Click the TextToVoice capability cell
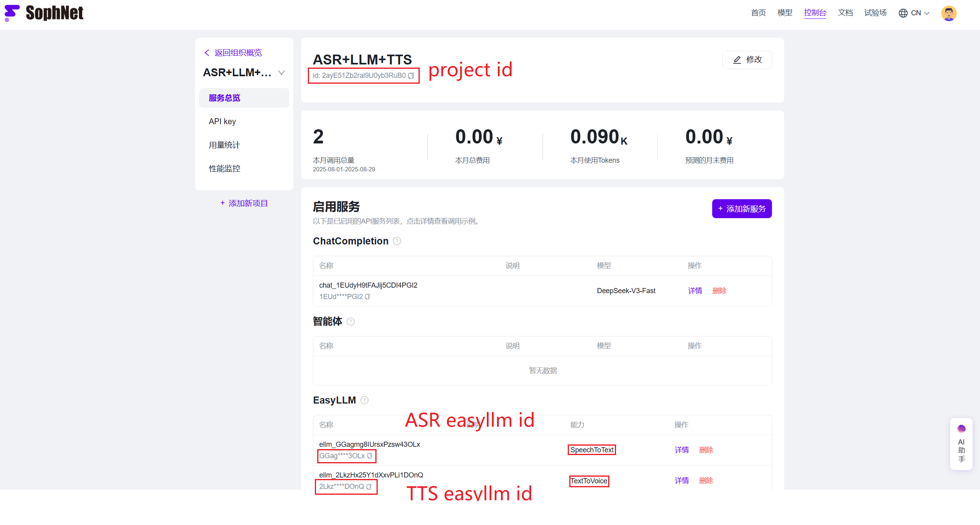The width and height of the screenshot is (980, 525). (589, 481)
